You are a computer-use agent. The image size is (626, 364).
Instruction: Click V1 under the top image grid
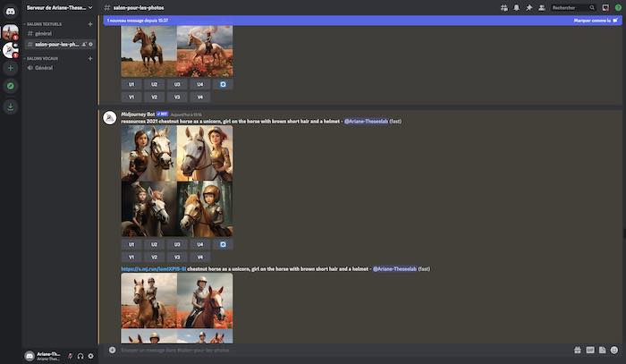pos(131,97)
